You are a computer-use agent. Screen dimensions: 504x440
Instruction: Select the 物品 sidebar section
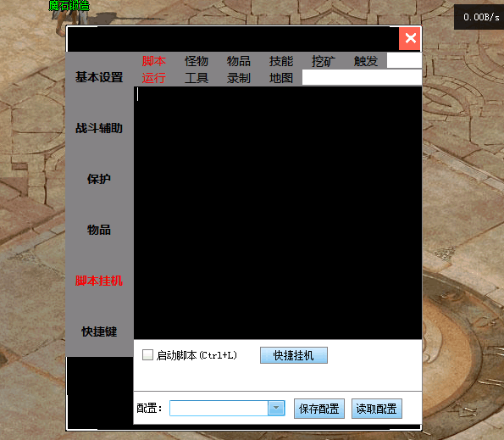pyautogui.click(x=99, y=230)
